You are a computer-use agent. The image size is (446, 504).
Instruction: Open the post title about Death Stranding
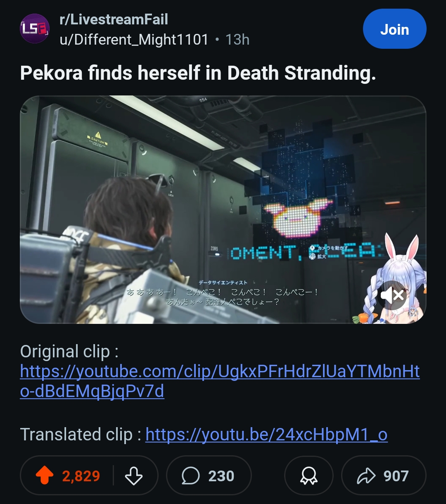198,73
